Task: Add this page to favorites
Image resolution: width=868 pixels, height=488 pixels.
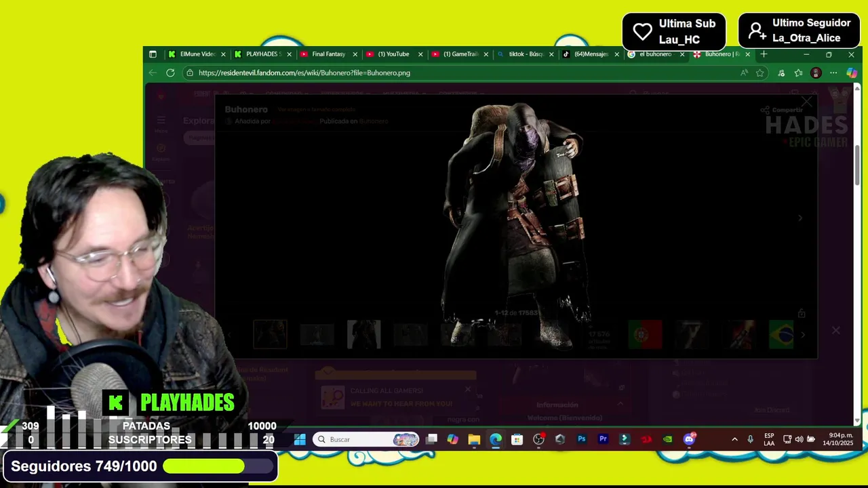Action: tap(760, 73)
